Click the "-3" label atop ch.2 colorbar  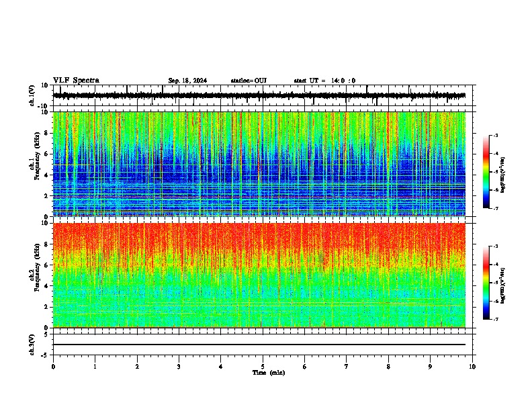click(x=495, y=246)
